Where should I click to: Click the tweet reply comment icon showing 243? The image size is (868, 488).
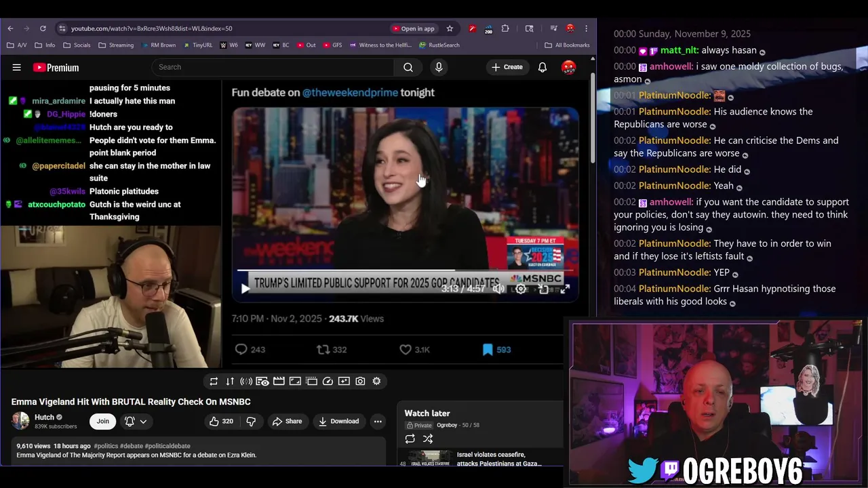pyautogui.click(x=241, y=350)
